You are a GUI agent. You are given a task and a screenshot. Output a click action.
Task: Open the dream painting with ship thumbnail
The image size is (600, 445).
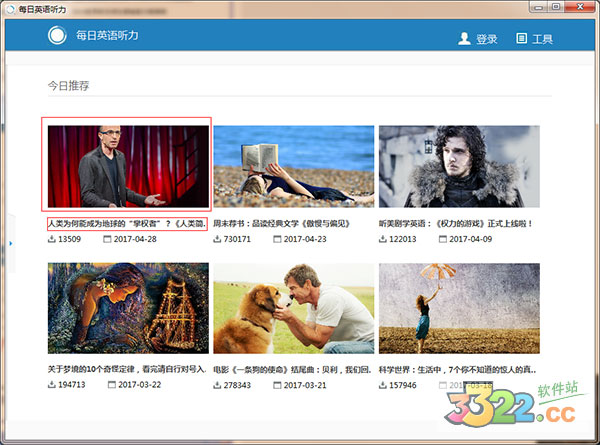pos(128,308)
